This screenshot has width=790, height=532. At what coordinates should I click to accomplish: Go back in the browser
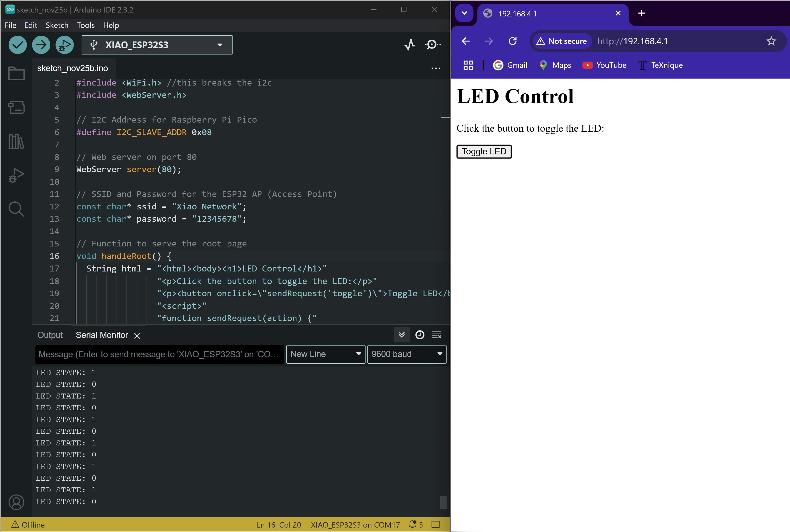pos(466,41)
